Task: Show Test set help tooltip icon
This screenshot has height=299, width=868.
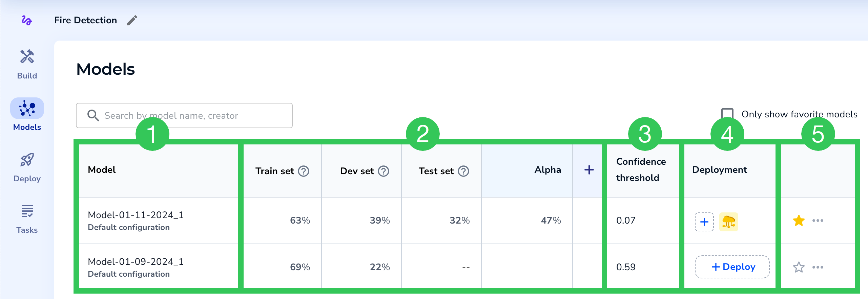Action: click(463, 171)
